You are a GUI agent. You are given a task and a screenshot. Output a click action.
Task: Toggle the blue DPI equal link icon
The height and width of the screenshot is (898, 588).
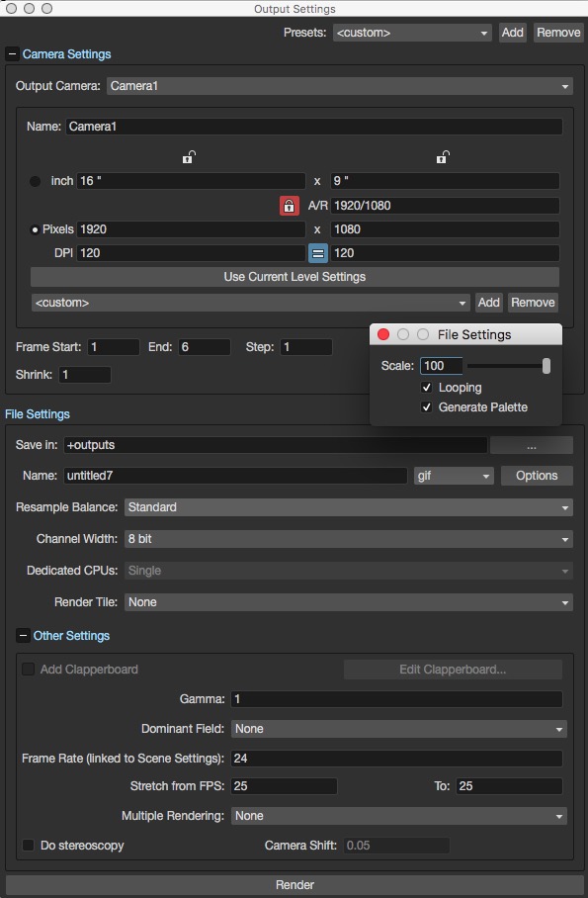point(318,253)
